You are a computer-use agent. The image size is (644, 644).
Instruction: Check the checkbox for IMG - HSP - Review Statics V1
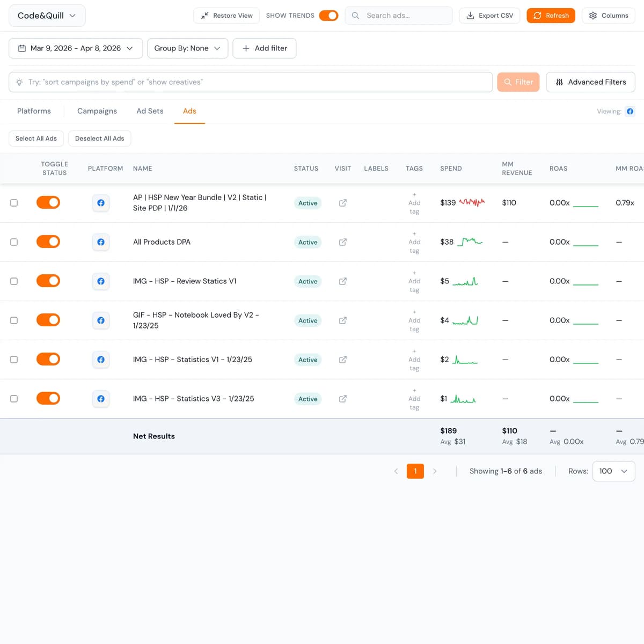(x=14, y=281)
